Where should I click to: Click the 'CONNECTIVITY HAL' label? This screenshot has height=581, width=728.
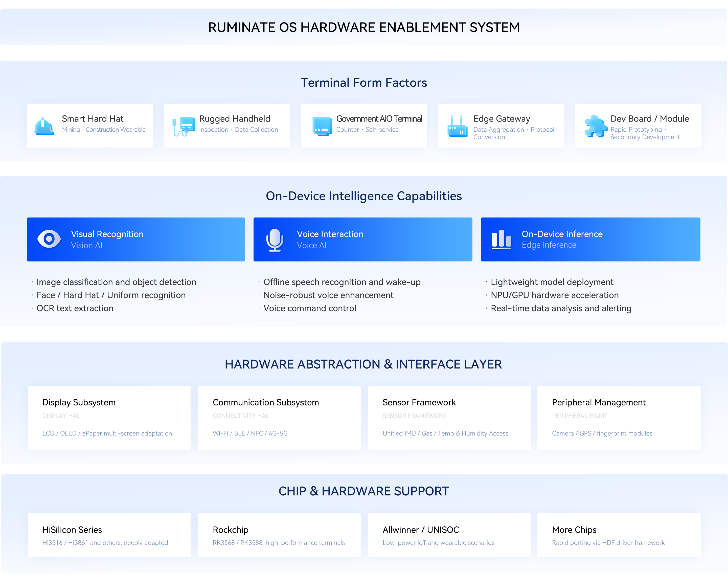pos(241,416)
